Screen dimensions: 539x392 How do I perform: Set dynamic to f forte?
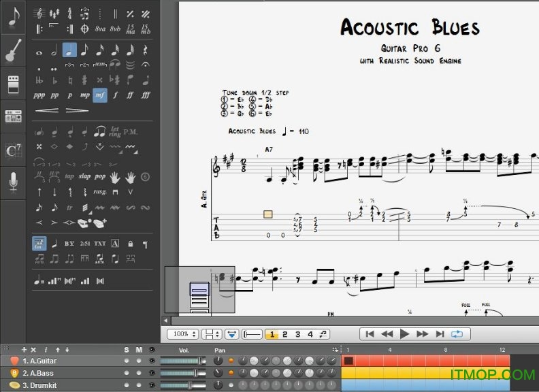[x=115, y=95]
